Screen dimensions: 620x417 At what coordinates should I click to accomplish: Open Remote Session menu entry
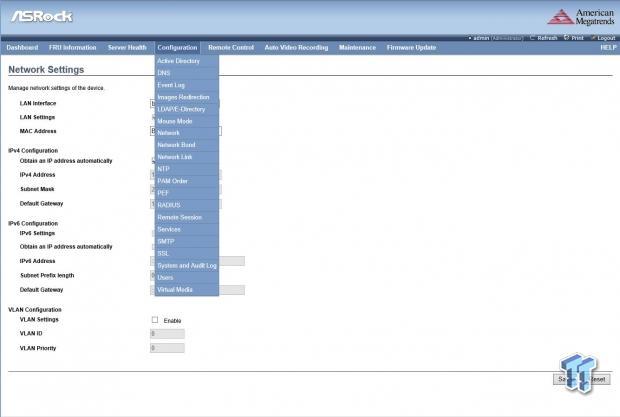[187, 217]
